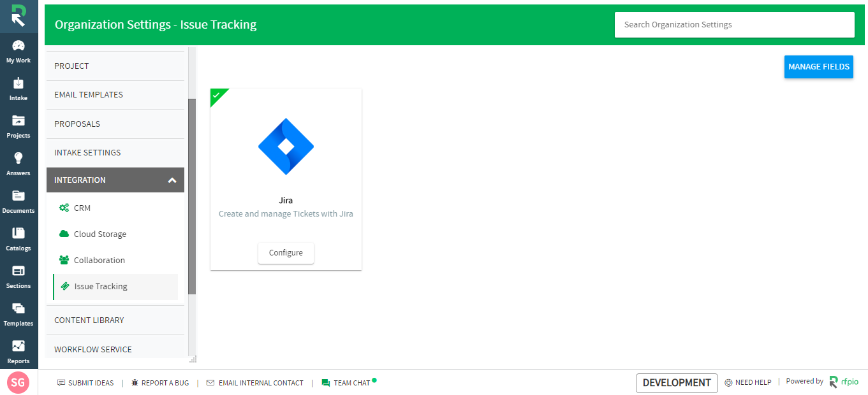
Task: Open Documents folder icon
Action: point(18,196)
